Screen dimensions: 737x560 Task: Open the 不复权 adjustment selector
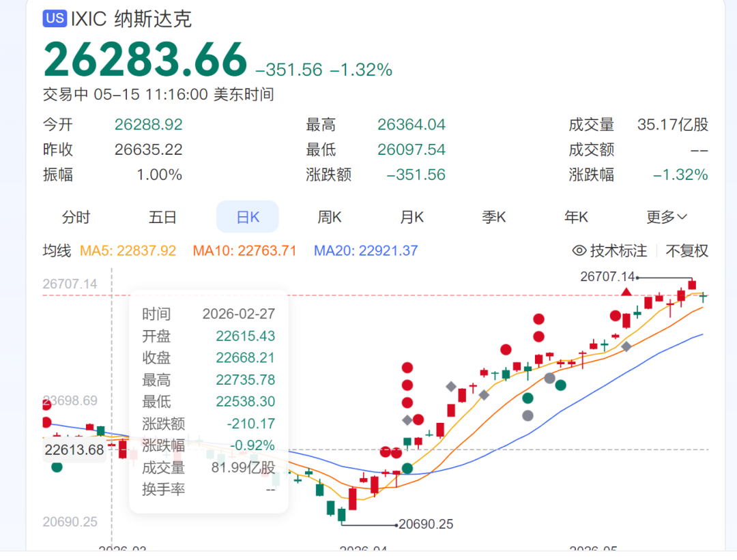click(687, 250)
